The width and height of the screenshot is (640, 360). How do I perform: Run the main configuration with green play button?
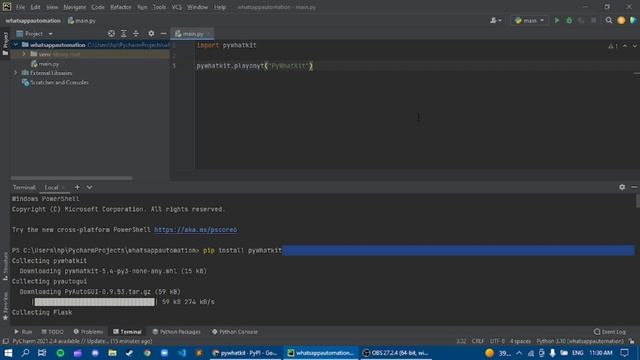click(x=557, y=20)
